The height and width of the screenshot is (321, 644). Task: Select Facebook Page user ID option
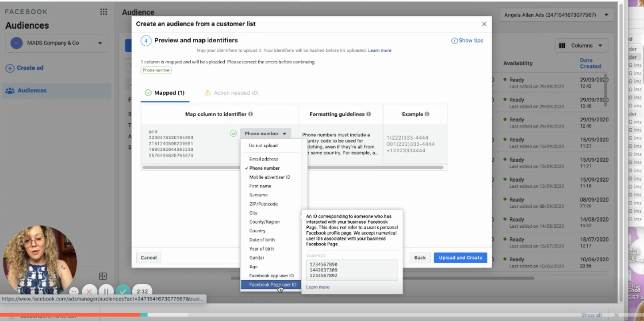270,285
